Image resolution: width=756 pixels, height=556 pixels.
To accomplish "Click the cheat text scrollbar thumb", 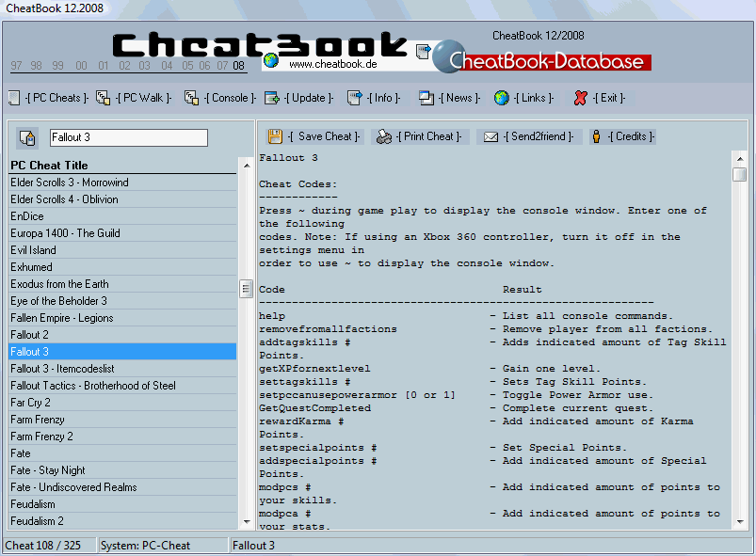I will tap(739, 174).
